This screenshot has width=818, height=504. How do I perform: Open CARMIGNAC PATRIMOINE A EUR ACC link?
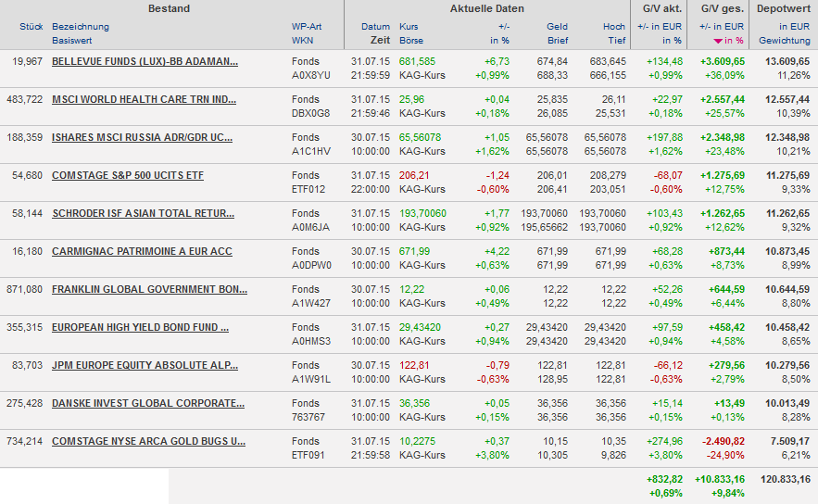coord(142,252)
